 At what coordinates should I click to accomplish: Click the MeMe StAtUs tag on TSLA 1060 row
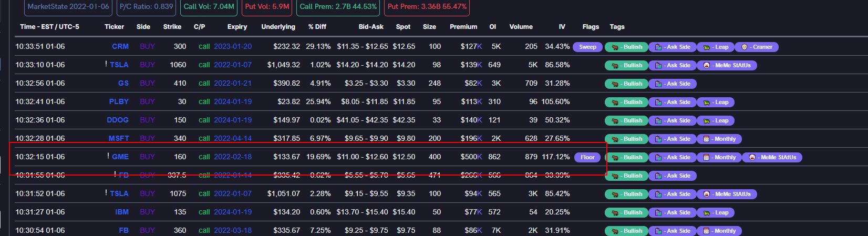click(727, 65)
